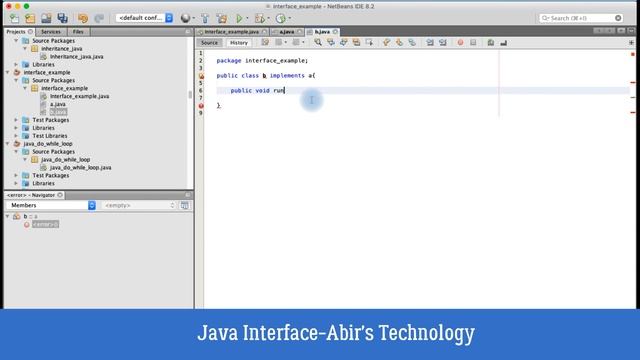The height and width of the screenshot is (360, 640).
Task: Click Find Previous Occurrence icon
Action: point(331,42)
